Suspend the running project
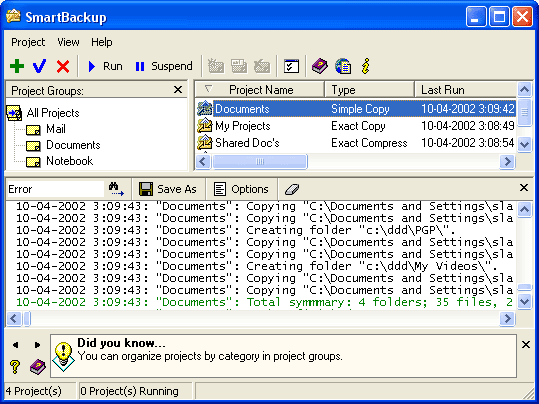539x404 pixels. pyautogui.click(x=164, y=66)
